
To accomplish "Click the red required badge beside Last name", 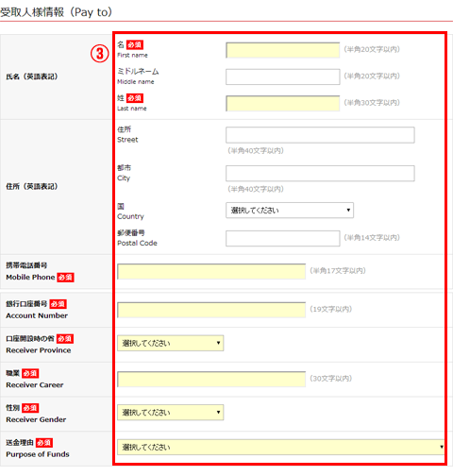I will click(x=135, y=98).
